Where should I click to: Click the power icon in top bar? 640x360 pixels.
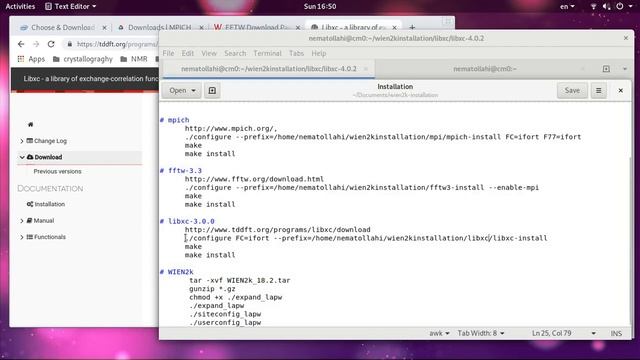[620, 7]
